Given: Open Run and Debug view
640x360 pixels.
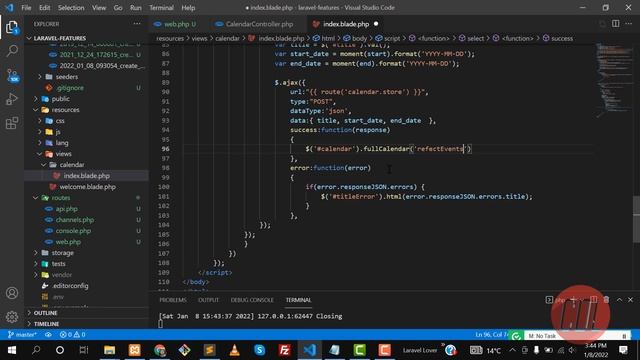Looking at the screenshot, I should (x=12, y=99).
